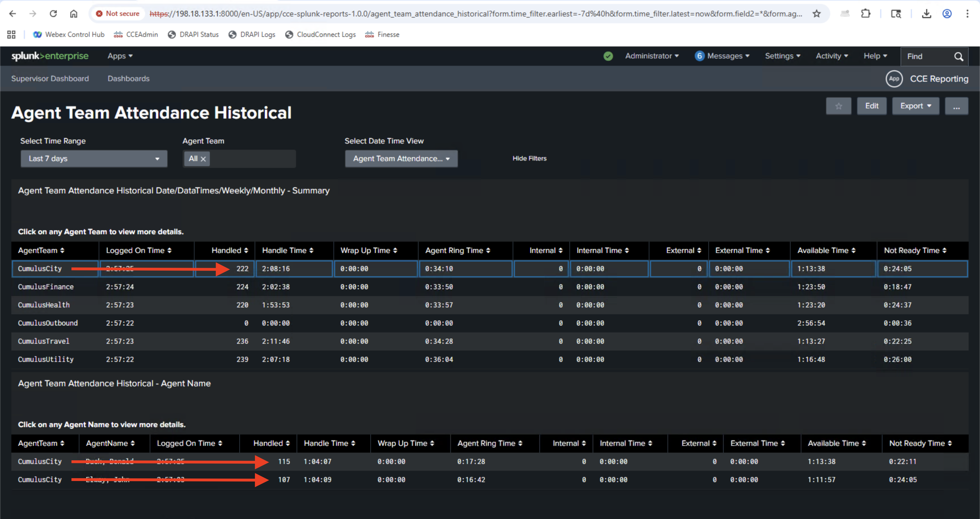Click Handled value 115 in agent table
Viewport: 980px width, 519px height.
click(284, 461)
